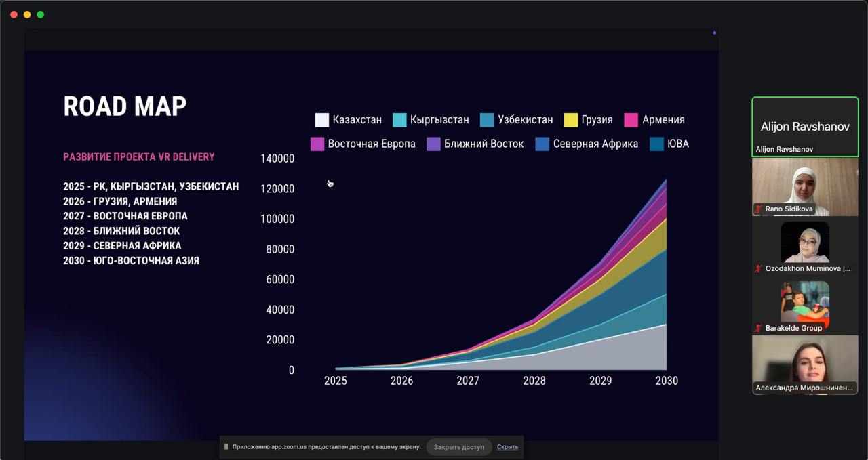Image resolution: width=868 pixels, height=460 pixels.
Task: Click the 2027 year label under the chart
Action: point(468,381)
